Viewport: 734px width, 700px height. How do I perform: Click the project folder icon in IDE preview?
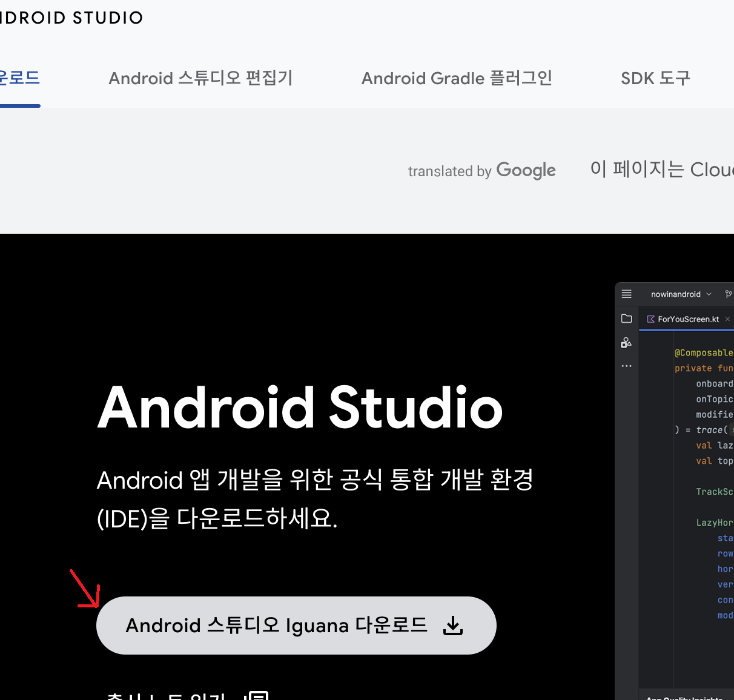point(627,319)
